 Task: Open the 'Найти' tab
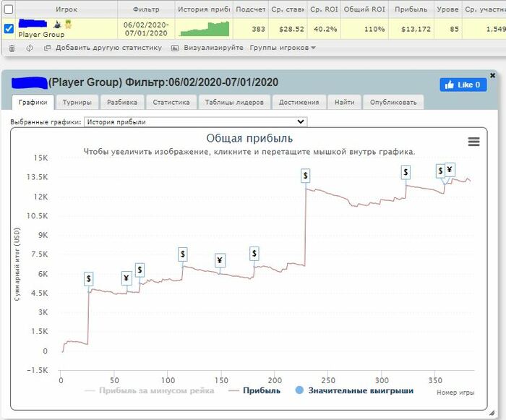(x=344, y=103)
